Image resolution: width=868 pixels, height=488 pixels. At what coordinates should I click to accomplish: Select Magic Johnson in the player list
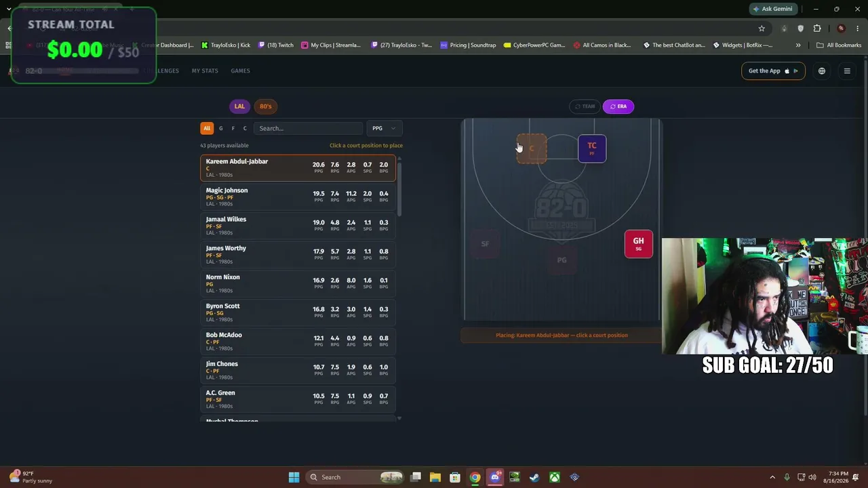click(298, 197)
